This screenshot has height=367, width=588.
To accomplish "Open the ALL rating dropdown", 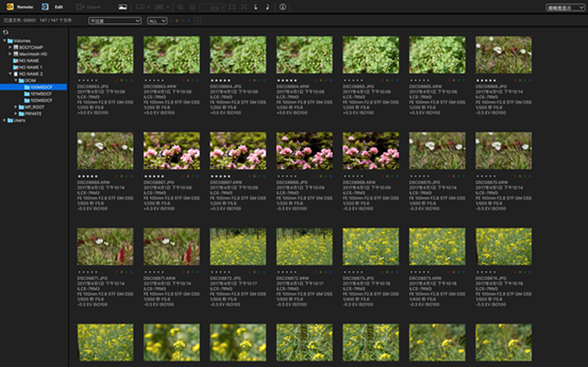I will point(157,21).
